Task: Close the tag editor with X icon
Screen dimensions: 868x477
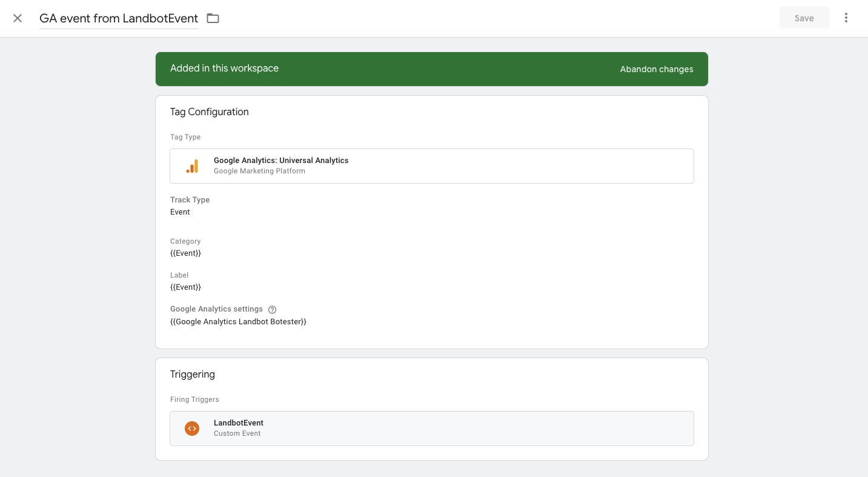Action: point(18,18)
